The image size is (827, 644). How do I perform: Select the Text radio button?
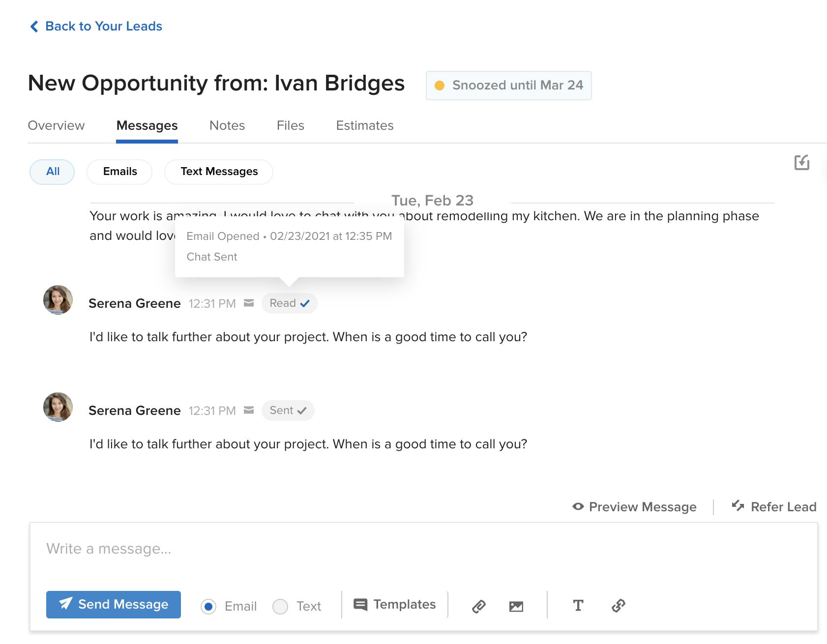click(x=280, y=607)
